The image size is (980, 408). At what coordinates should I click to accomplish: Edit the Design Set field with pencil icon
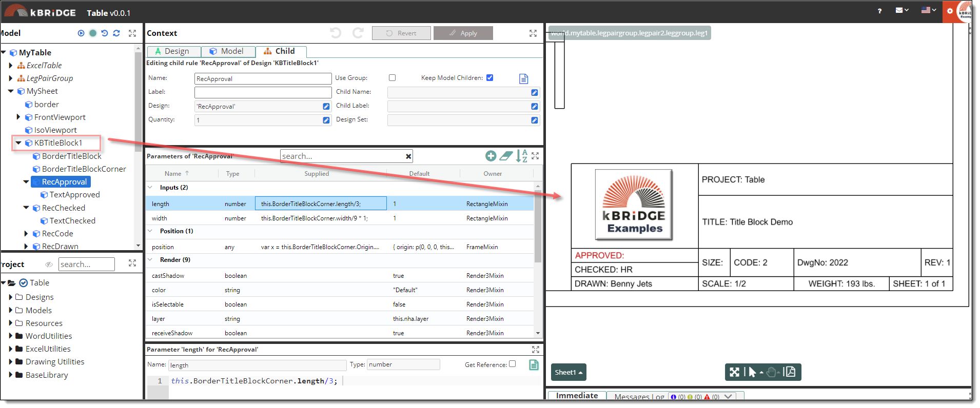[535, 120]
